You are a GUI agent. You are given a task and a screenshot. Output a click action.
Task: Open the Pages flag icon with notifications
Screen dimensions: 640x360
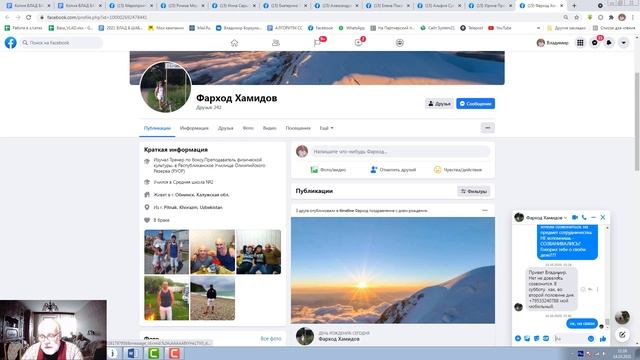318,43
